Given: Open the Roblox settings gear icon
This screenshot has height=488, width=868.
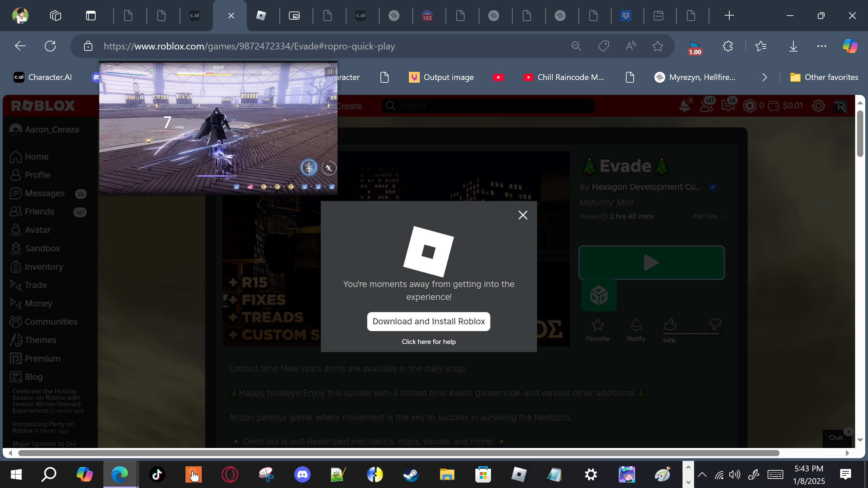Looking at the screenshot, I should coord(818,106).
